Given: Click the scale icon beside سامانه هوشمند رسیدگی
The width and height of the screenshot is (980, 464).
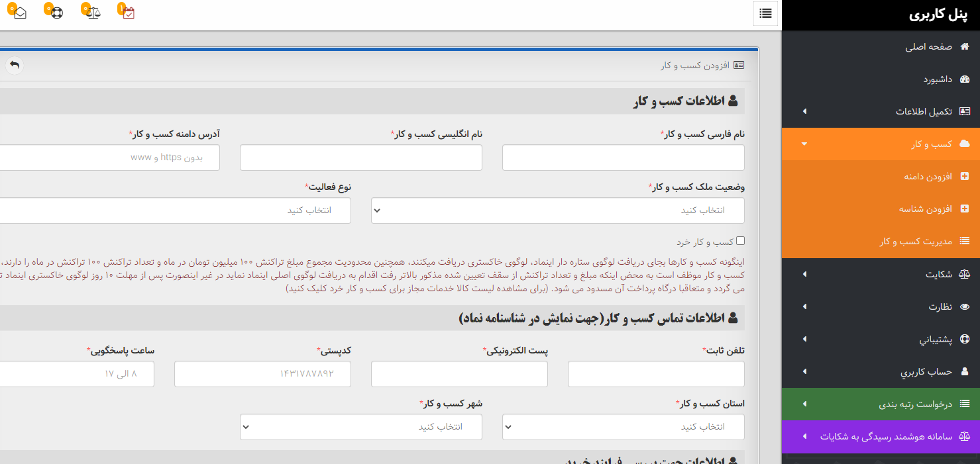Looking at the screenshot, I should click(964, 437).
